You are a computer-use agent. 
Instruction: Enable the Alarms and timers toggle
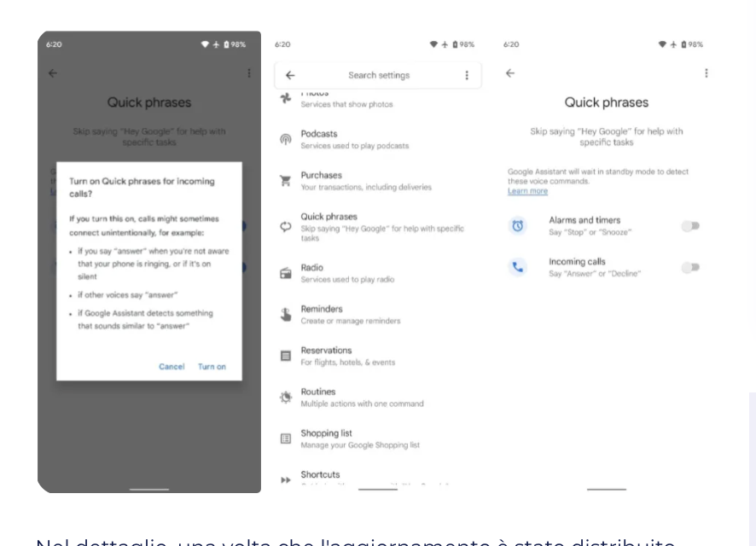(690, 226)
